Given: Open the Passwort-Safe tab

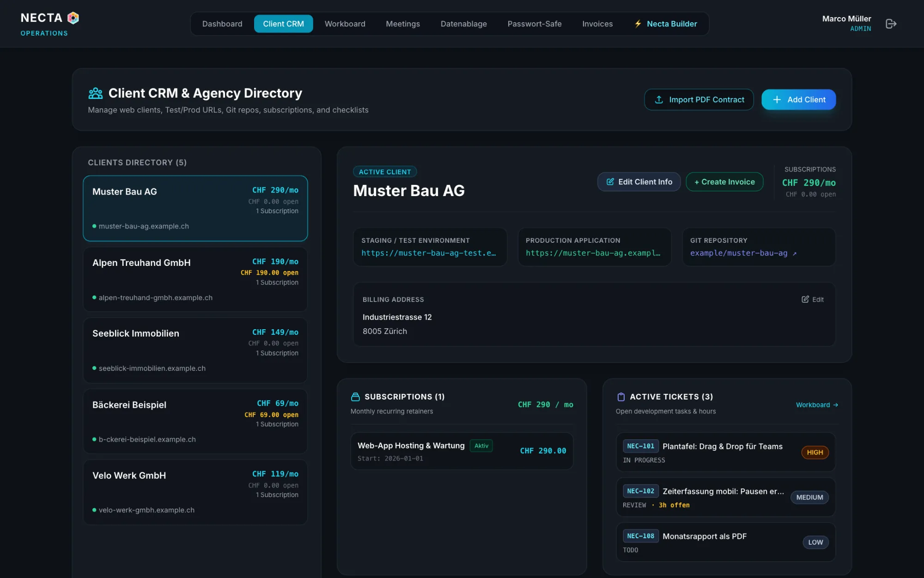Looking at the screenshot, I should (535, 24).
